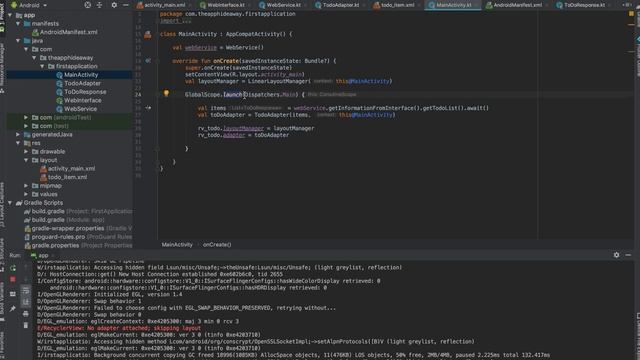Hide the Project tool window
The width and height of the screenshot is (640, 360).
pyautogui.click(x=126, y=5)
